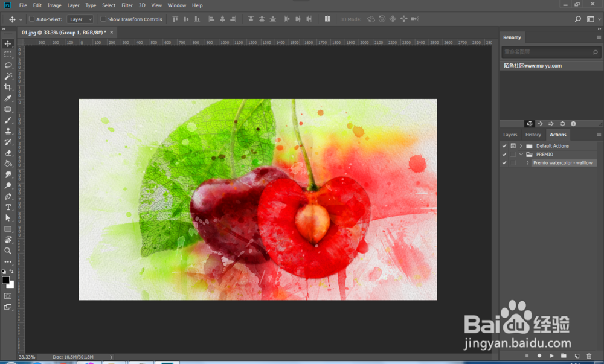Select the Path Selection tool
604x364 pixels.
[8, 218]
